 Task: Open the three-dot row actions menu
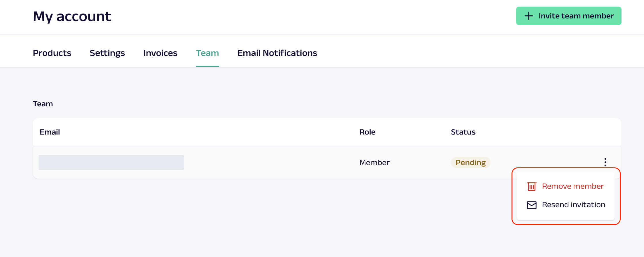click(x=605, y=162)
